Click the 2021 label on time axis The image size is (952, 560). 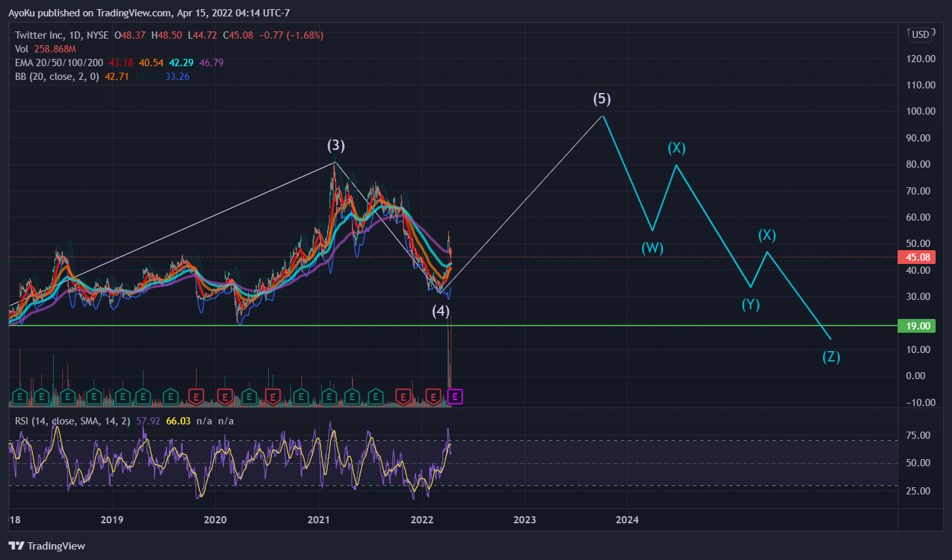click(318, 520)
